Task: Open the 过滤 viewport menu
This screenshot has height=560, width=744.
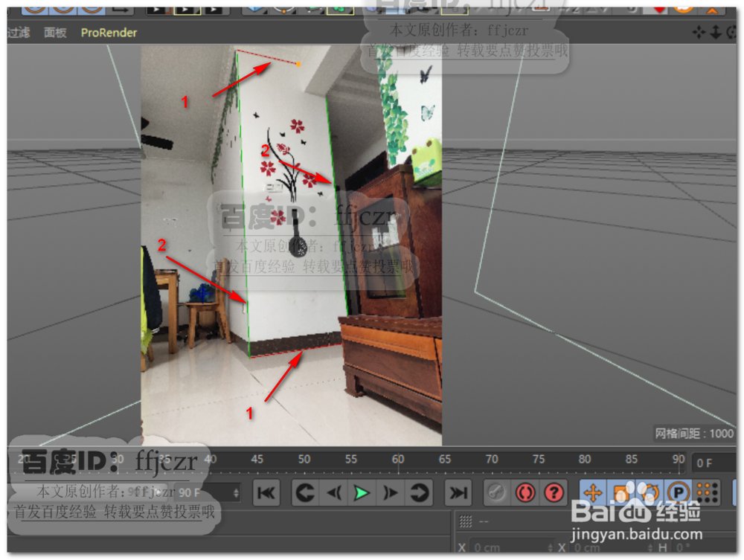Action: point(19,33)
